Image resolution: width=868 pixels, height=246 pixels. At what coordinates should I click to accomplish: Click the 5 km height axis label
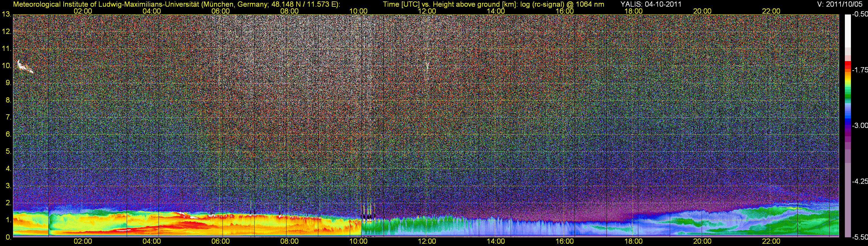[x=8, y=152]
